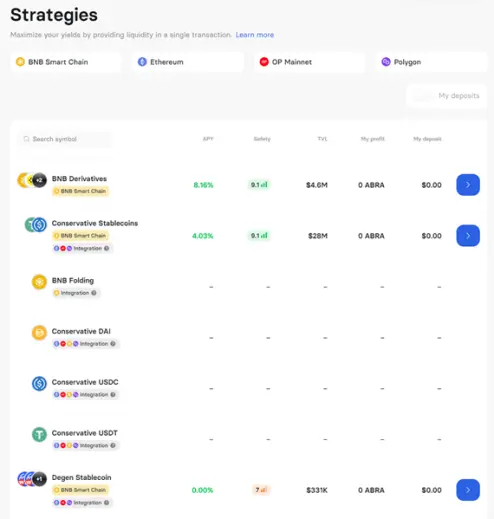Click the Integration info icon under Conservative Stablecoins
This screenshot has width=494, height=519.
[x=107, y=248]
